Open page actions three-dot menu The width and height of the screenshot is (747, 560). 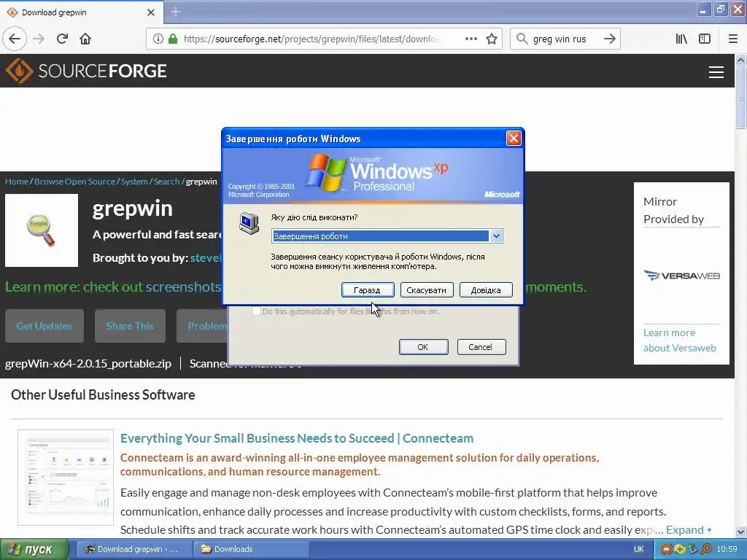click(471, 39)
